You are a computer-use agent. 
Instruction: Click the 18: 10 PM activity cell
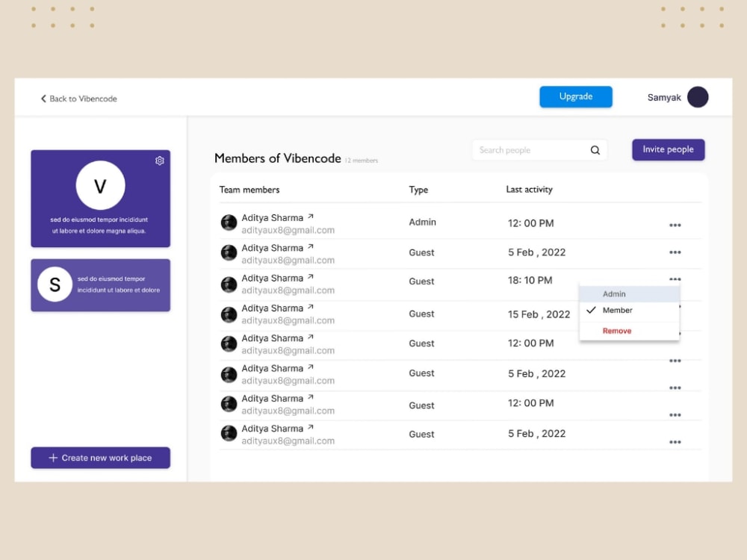pyautogui.click(x=530, y=281)
